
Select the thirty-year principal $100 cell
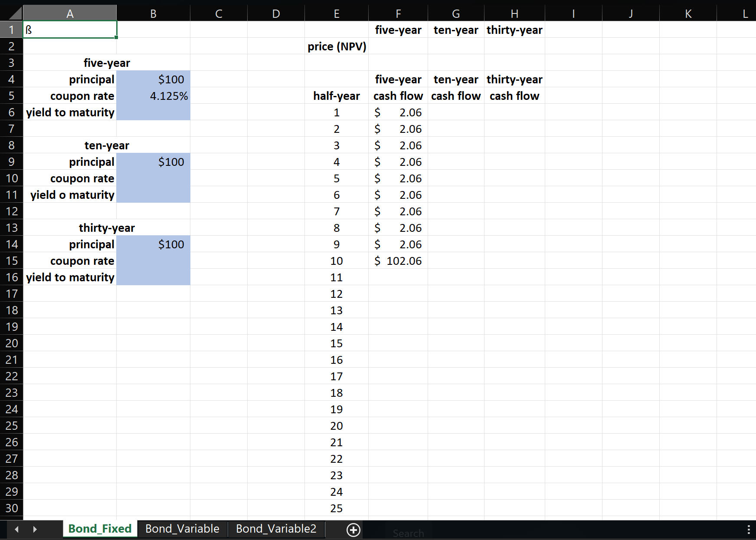(153, 244)
